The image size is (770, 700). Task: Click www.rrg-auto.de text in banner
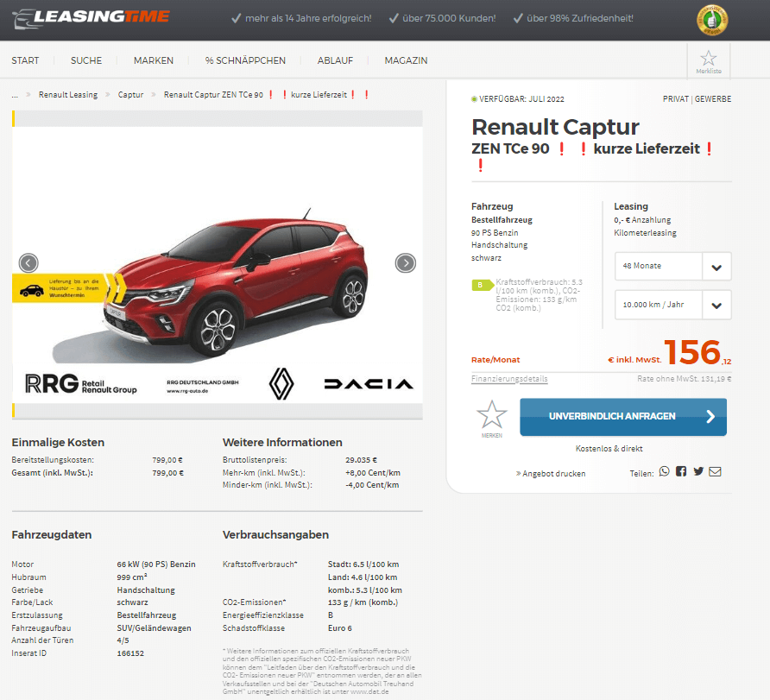187,391
